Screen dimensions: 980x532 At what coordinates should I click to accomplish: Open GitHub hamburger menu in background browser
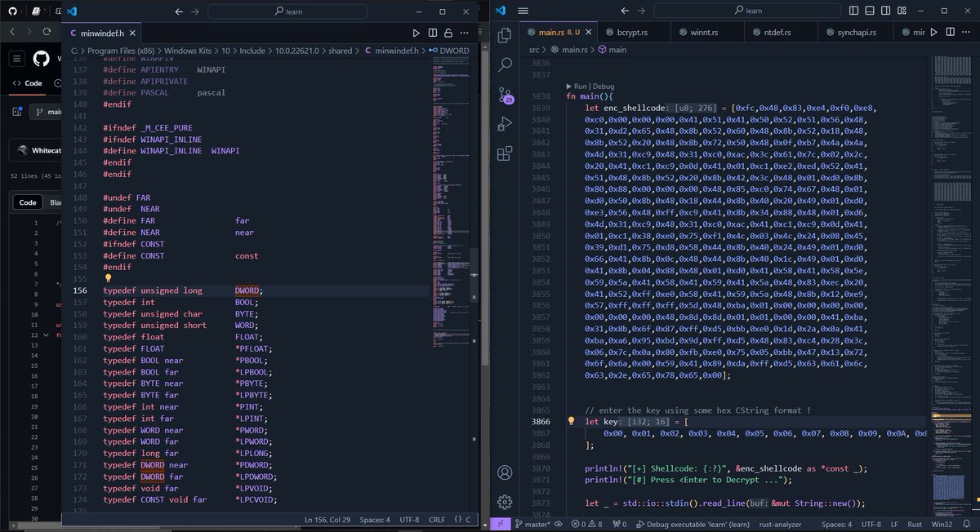coord(17,60)
